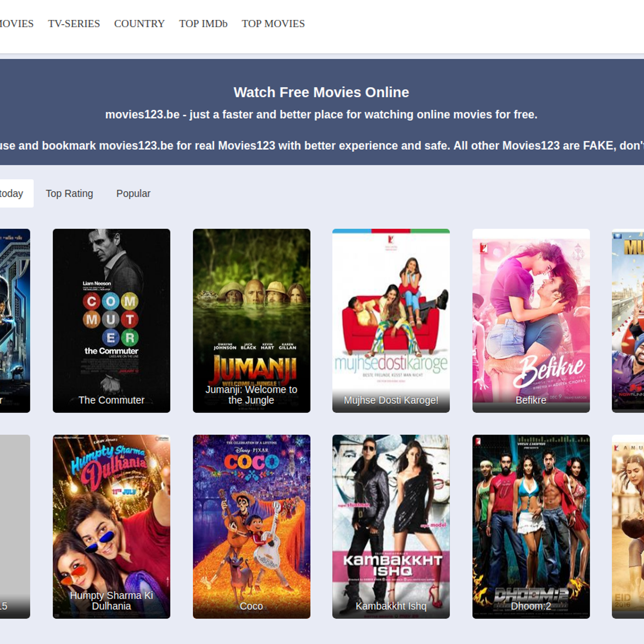Image resolution: width=644 pixels, height=644 pixels.
Task: Click the movies123.be tagline text
Action: point(321,115)
